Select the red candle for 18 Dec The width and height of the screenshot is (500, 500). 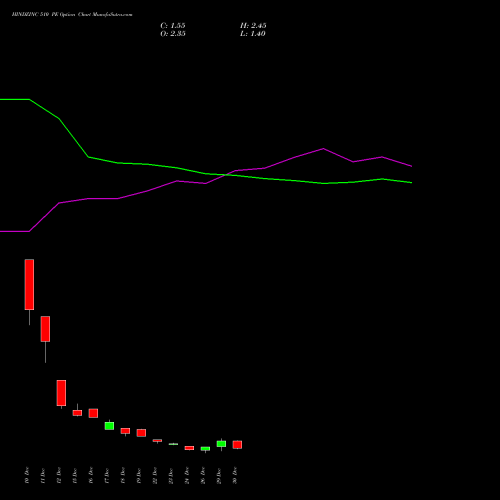tap(125, 431)
